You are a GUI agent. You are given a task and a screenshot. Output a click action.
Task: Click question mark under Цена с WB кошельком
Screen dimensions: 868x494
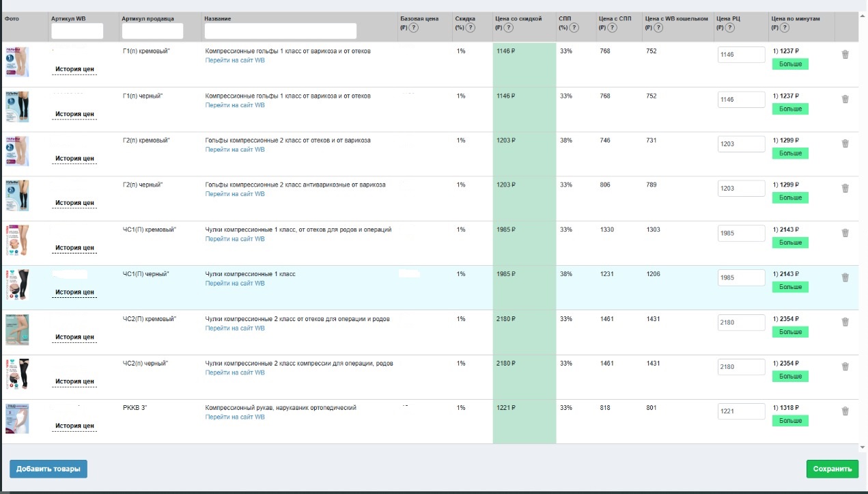[659, 28]
